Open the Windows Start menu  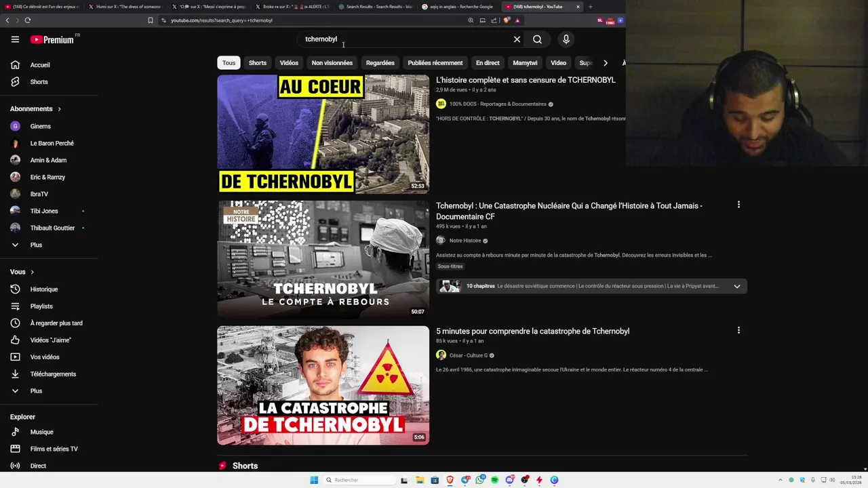(x=314, y=480)
